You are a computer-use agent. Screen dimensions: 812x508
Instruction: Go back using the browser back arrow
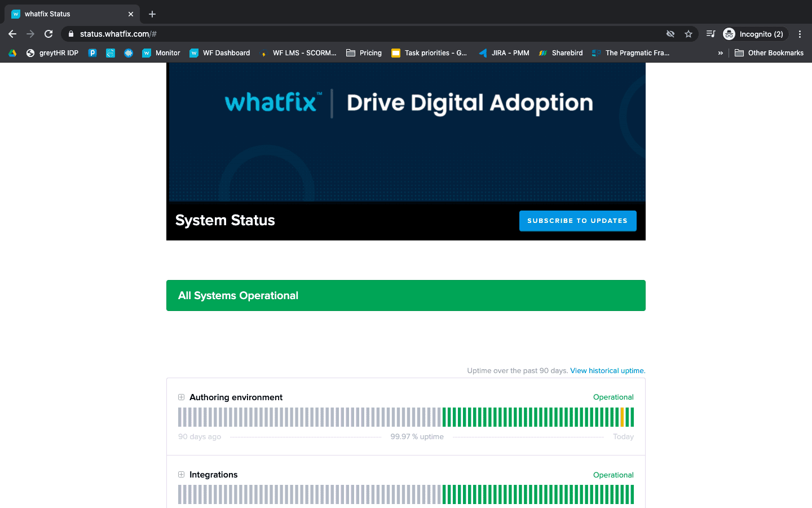(x=12, y=34)
